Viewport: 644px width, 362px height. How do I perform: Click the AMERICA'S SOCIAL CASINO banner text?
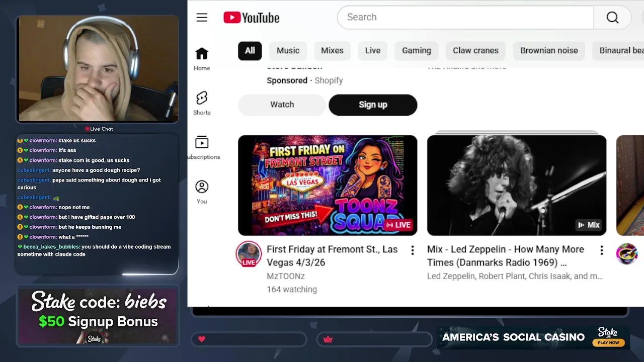[x=513, y=337]
